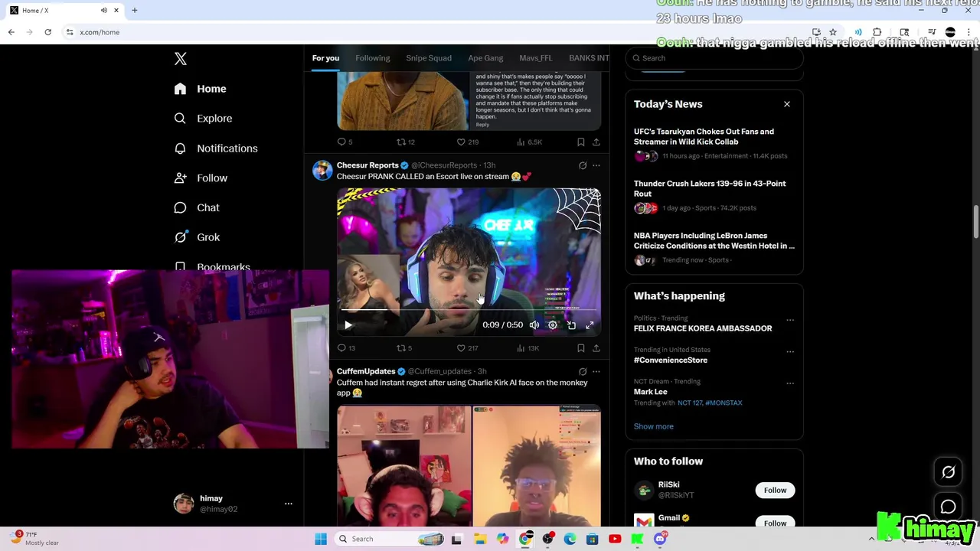Open Grok explain icon on Cheesur Reports post
The image size is (980, 551).
[583, 165]
